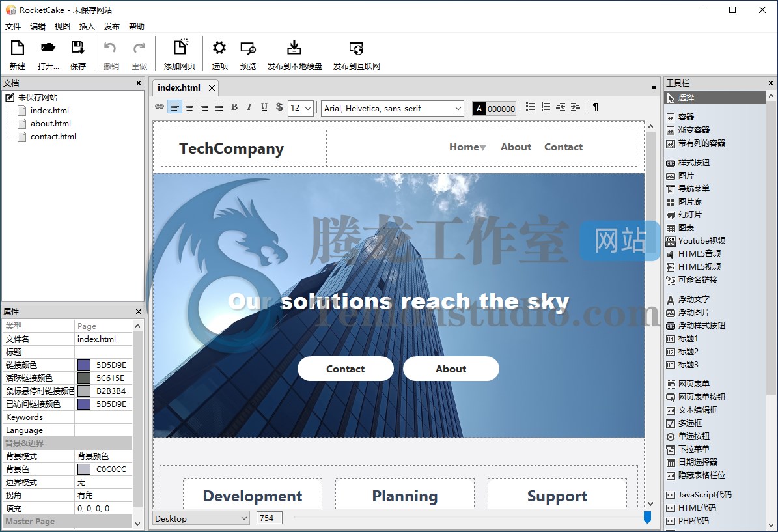Open the 插入 menu
Viewport: 778px width, 532px height.
click(x=87, y=27)
